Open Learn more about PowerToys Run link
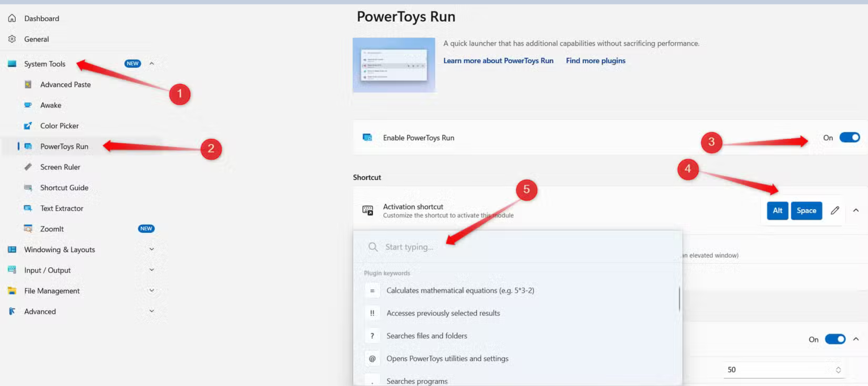This screenshot has width=868, height=386. (x=498, y=61)
